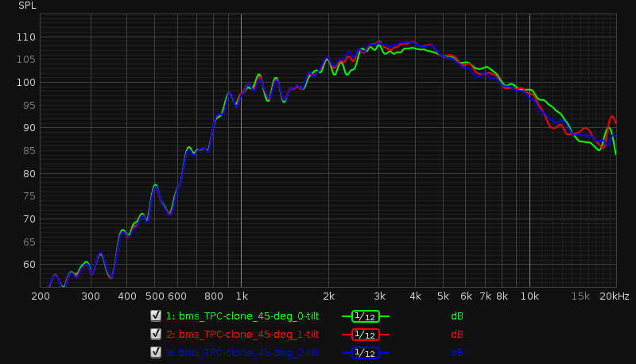Click the 1k frequency axis label
Viewport: 636px width, 364px height.
pos(242,296)
